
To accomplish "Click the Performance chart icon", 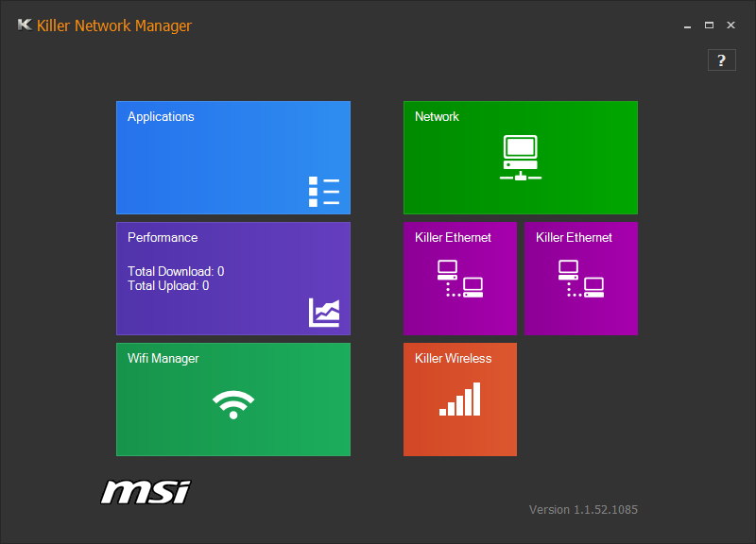I will [324, 313].
